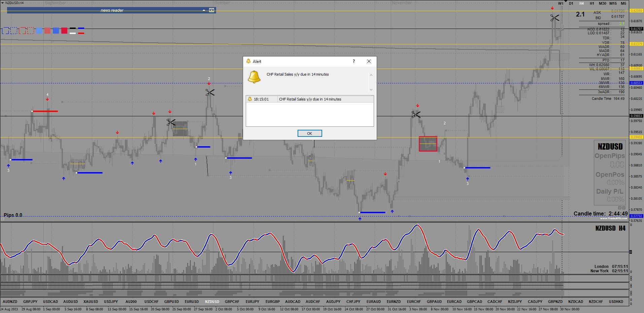
Task: Switch chart to CADJPY
Action: click(x=535, y=302)
